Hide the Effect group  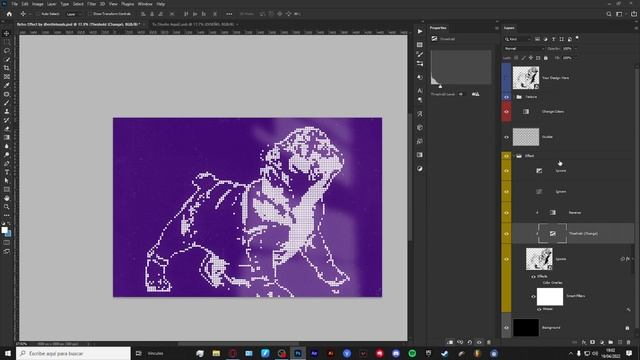pyautogui.click(x=506, y=156)
